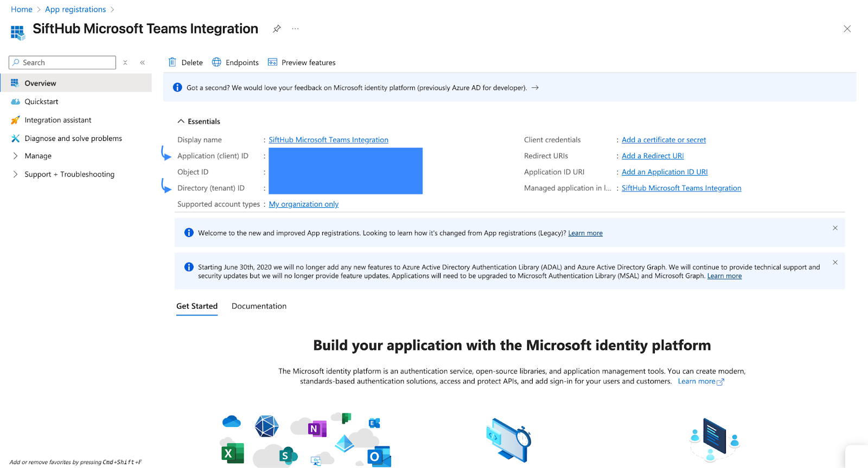Click the Delete trash icon
This screenshot has height=468, width=868.
point(173,62)
